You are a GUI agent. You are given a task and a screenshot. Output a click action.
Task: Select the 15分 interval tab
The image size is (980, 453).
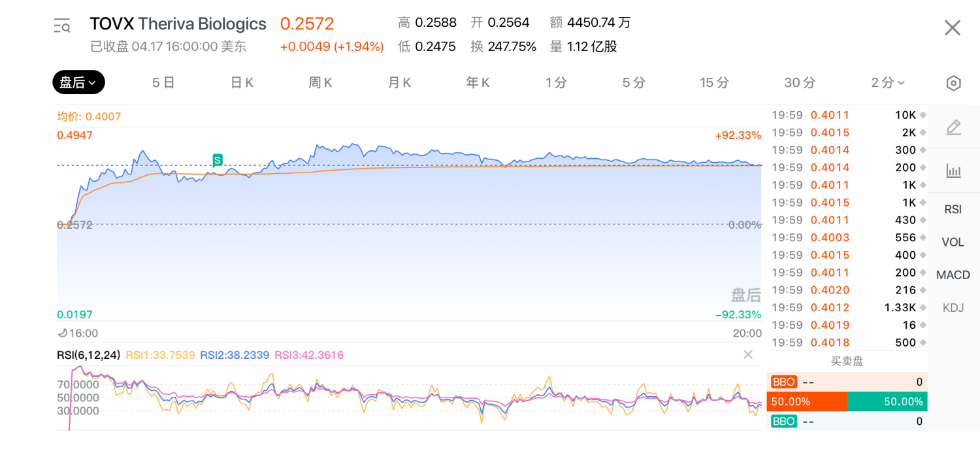(x=714, y=82)
